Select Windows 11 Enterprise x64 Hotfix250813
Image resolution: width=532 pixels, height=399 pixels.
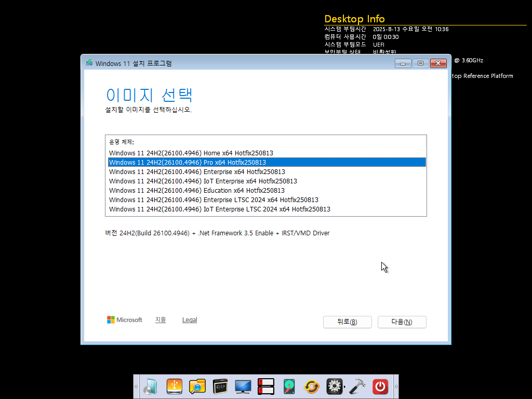[x=267, y=171]
